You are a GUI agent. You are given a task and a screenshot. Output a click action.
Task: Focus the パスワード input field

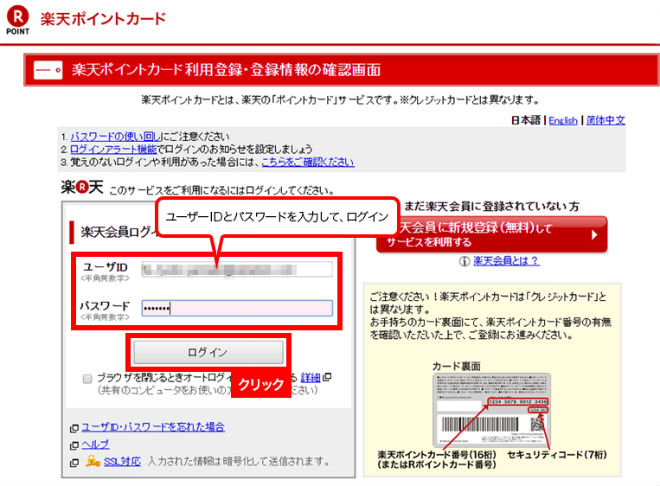point(236,308)
